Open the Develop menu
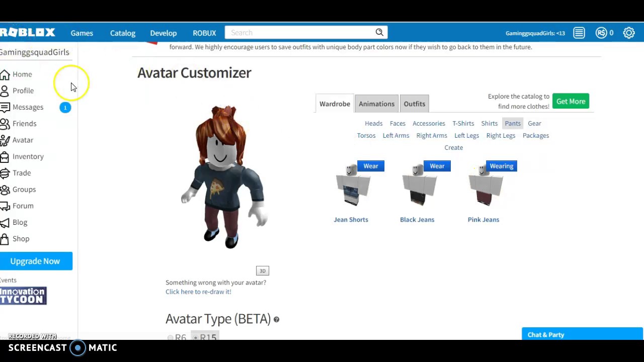 pyautogui.click(x=164, y=33)
